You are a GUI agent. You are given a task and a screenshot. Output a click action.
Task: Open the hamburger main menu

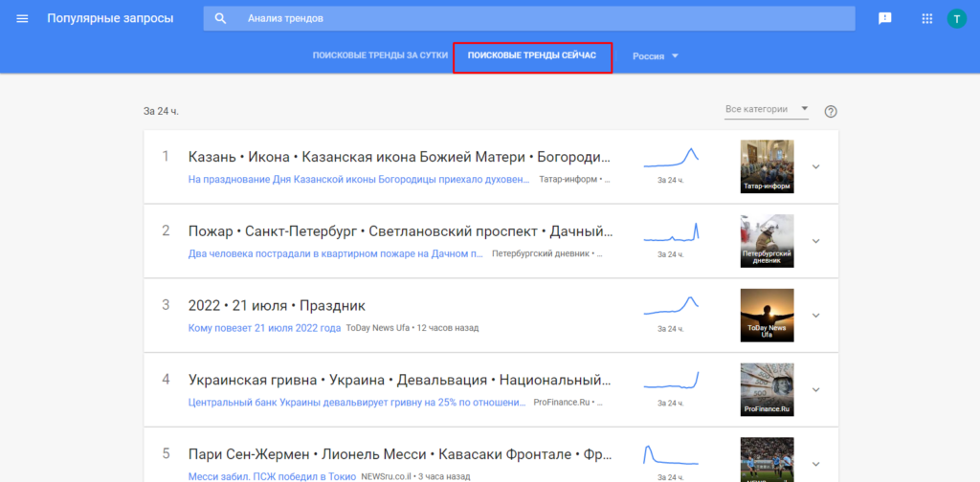click(23, 19)
